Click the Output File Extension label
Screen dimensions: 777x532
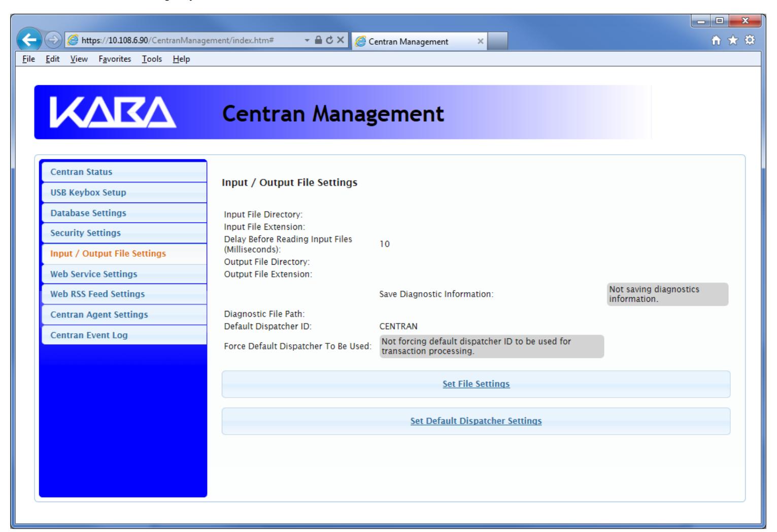click(x=268, y=274)
